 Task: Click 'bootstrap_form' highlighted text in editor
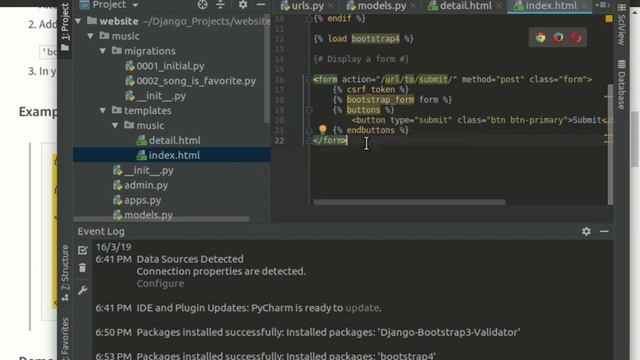coord(380,100)
